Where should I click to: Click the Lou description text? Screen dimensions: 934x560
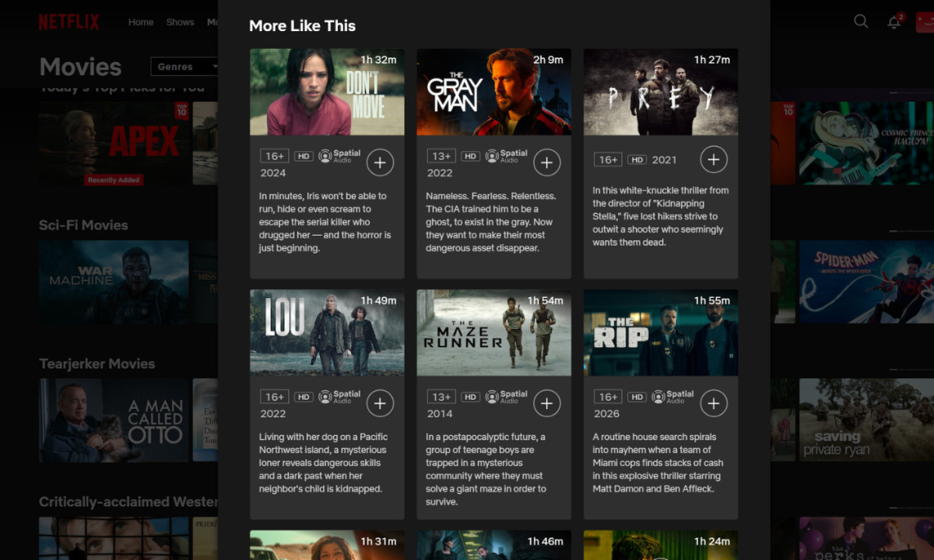321,463
